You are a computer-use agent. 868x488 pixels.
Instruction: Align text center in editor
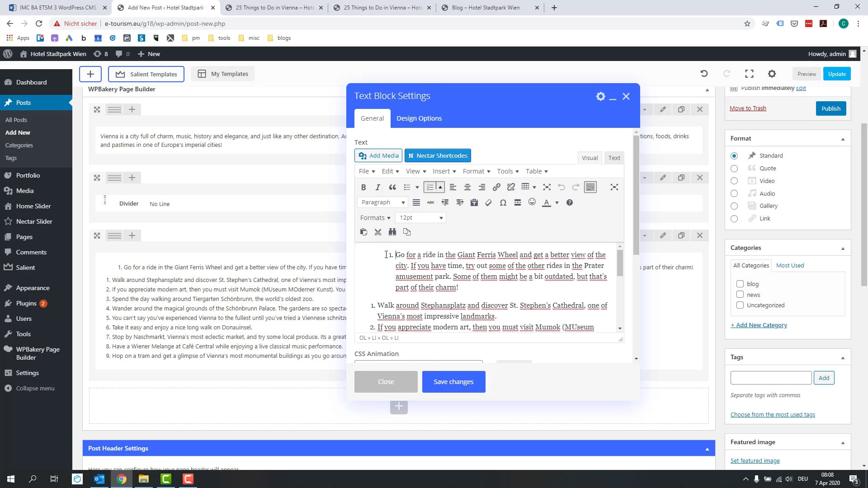point(467,187)
